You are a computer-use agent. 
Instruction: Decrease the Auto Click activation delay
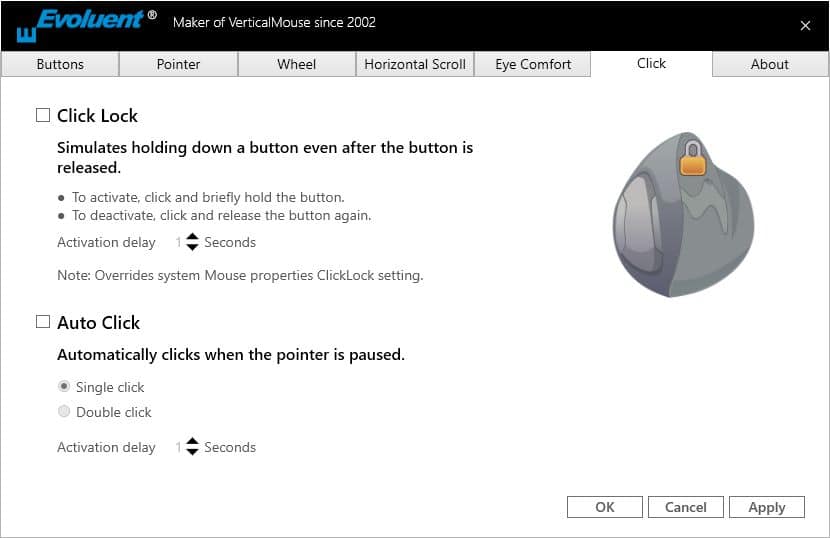tap(193, 452)
